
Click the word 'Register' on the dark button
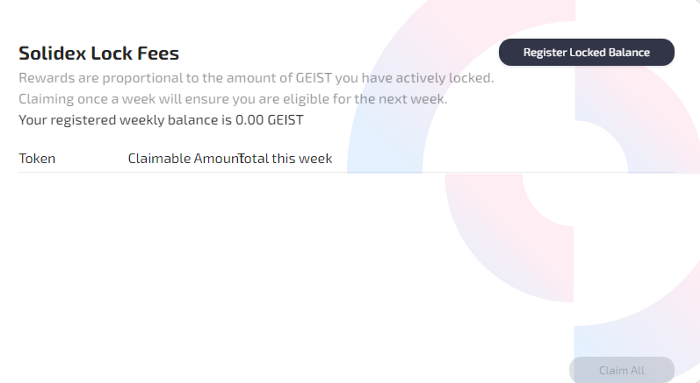click(539, 52)
